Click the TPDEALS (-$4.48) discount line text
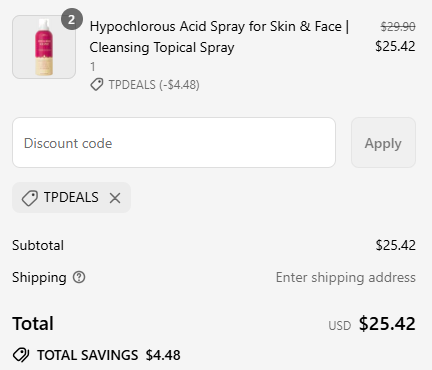This screenshot has height=370, width=432. (154, 85)
